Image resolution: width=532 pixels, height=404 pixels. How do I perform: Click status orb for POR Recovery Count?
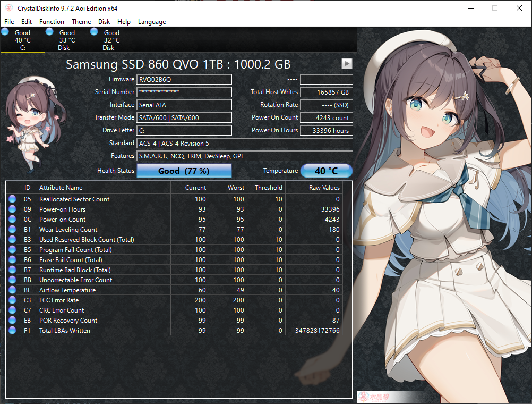12,320
